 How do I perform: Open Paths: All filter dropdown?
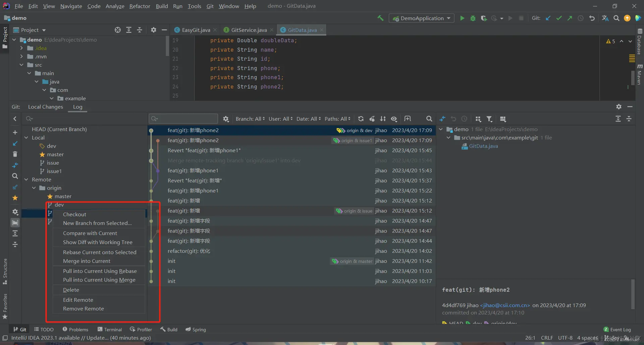[x=337, y=119]
